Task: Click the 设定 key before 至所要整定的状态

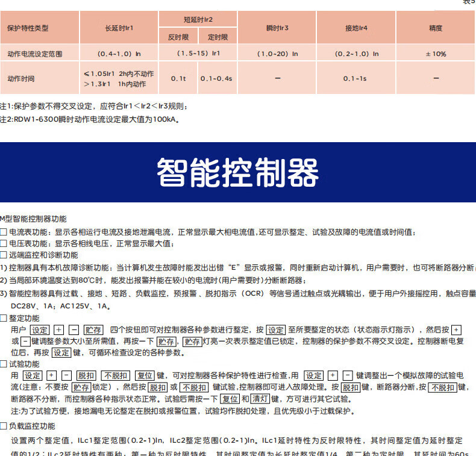Action: point(276,330)
